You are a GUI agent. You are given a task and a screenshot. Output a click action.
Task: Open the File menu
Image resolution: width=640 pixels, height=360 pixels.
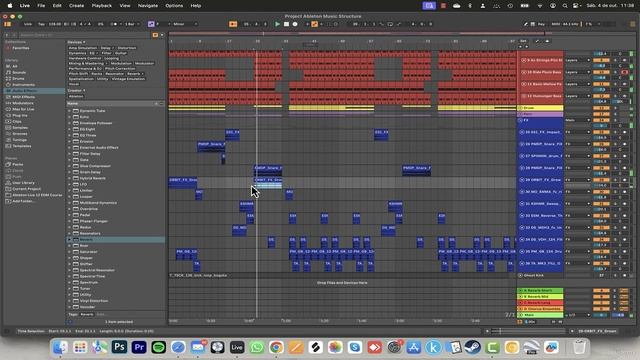[41, 6]
